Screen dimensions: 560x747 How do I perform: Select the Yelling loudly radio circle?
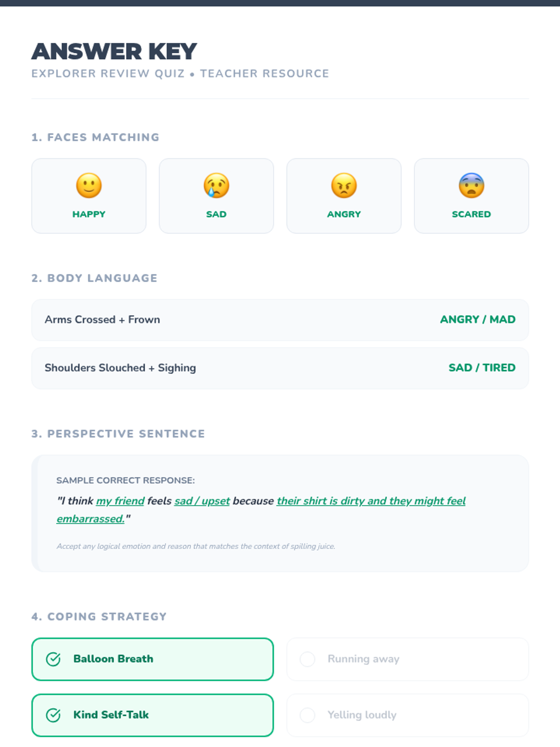point(307,715)
